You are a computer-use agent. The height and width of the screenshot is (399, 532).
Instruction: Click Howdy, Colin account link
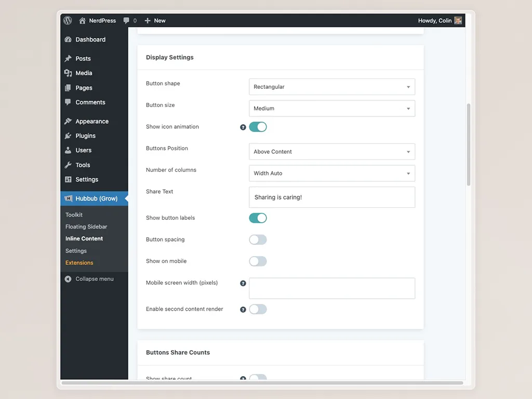[435, 21]
